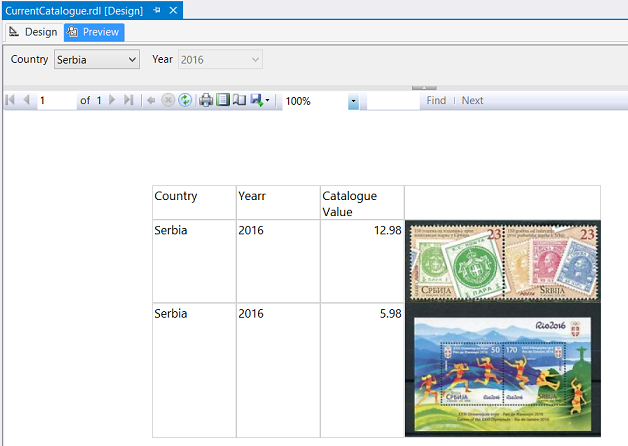628x446 pixels.
Task: Click the find text search box
Action: (x=393, y=101)
